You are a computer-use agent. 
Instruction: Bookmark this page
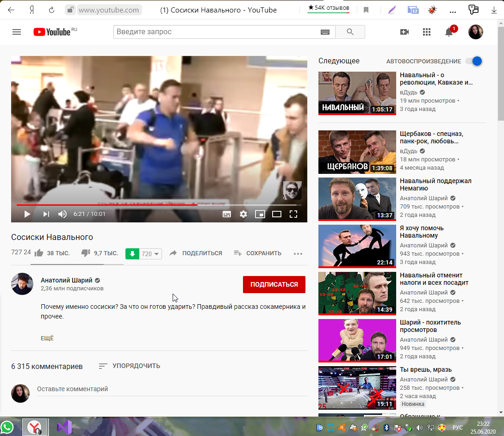click(x=366, y=10)
